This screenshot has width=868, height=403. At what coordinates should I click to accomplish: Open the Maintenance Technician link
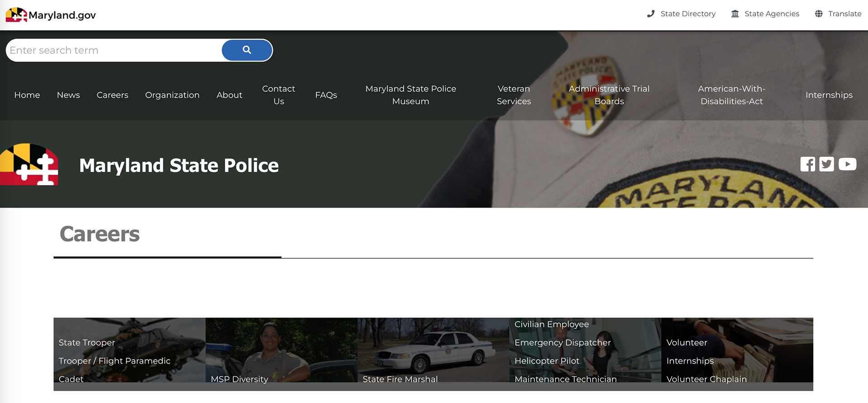pos(566,379)
